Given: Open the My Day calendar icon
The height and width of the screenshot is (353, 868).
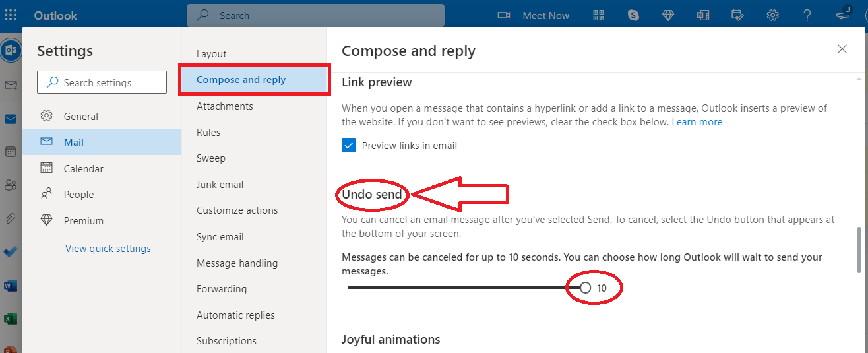Looking at the screenshot, I should pos(738,15).
